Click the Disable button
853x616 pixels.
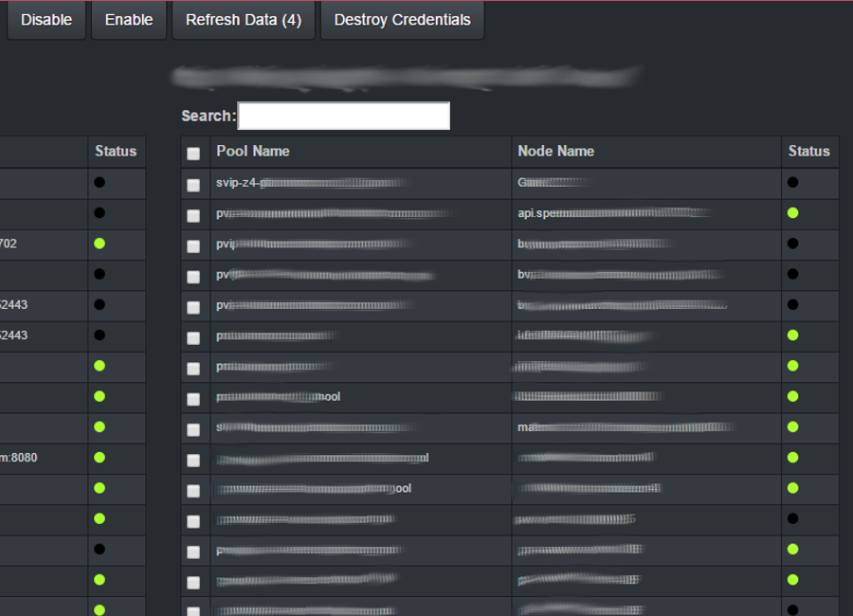tap(45, 20)
